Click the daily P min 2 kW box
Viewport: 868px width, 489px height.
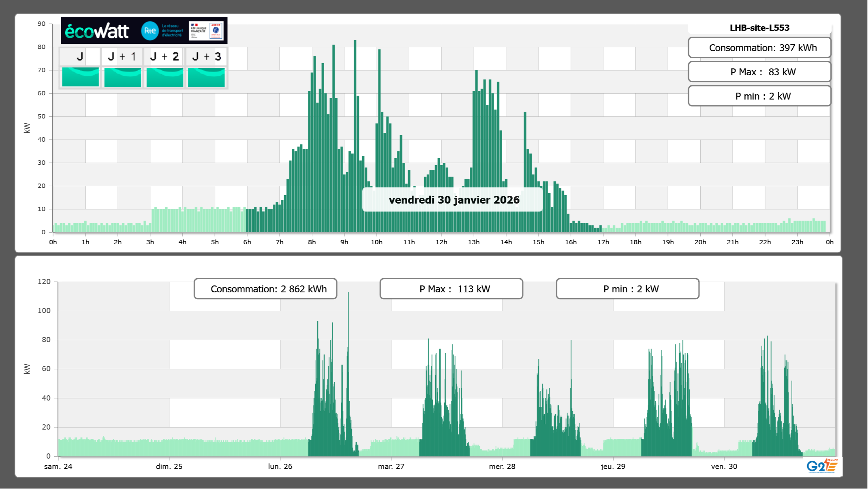[x=759, y=96]
